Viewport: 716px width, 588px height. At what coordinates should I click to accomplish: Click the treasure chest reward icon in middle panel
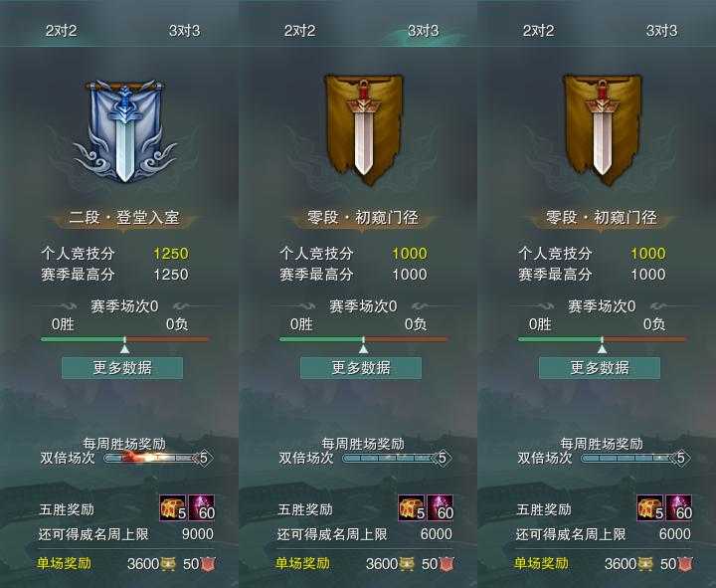pos(412,507)
